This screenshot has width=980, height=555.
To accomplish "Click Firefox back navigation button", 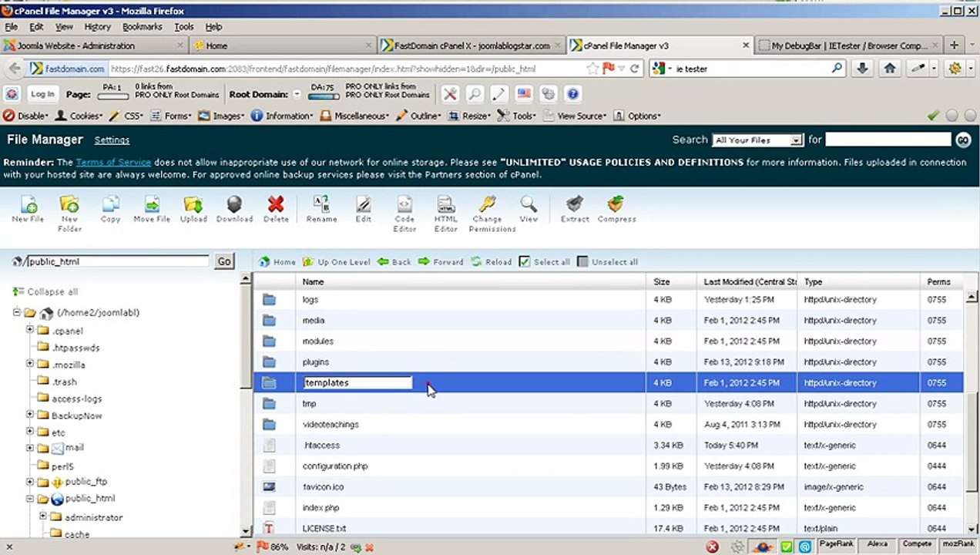I will pos(14,69).
